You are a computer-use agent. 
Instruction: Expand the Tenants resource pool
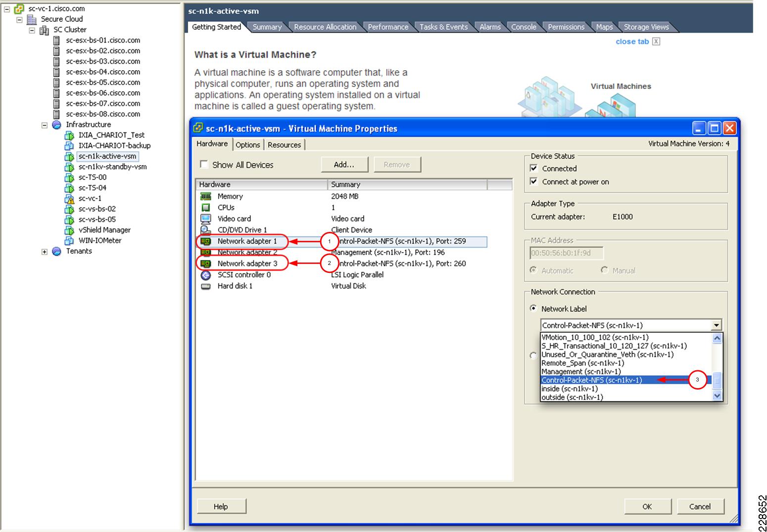pyautogui.click(x=45, y=252)
